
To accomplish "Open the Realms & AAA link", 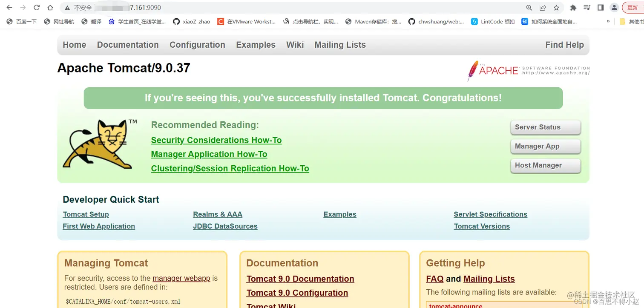I will click(218, 214).
